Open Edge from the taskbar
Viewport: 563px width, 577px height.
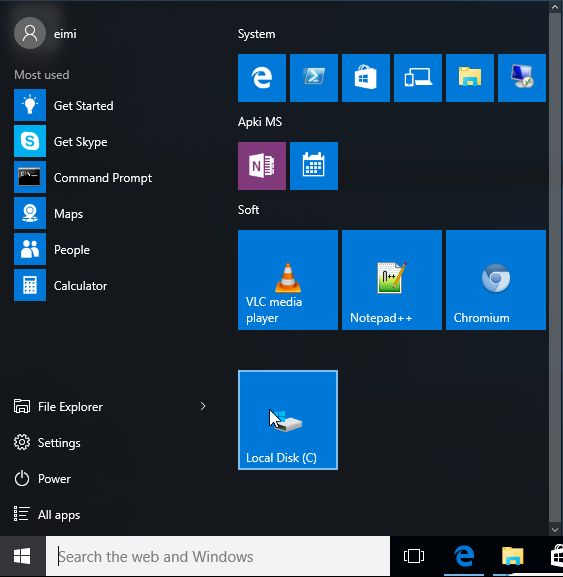tap(464, 556)
